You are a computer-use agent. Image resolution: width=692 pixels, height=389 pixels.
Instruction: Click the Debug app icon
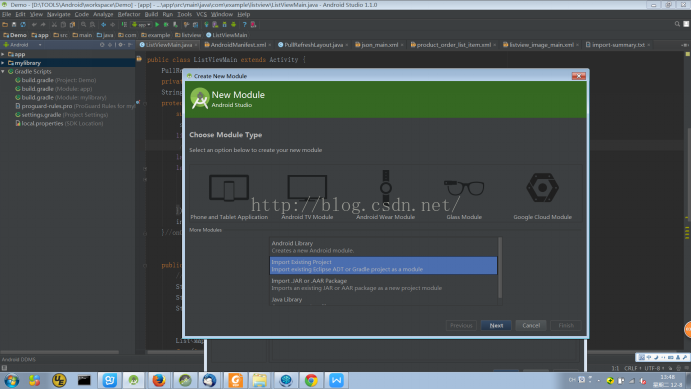point(166,25)
